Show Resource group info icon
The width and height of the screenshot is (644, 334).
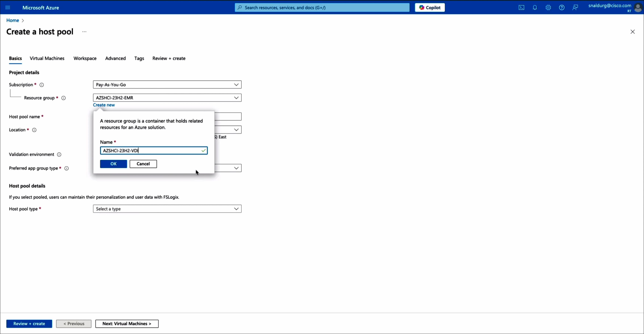point(64,98)
